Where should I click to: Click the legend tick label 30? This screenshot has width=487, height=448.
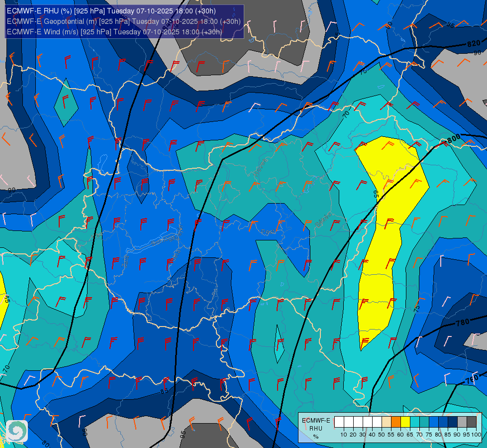[363, 435]
